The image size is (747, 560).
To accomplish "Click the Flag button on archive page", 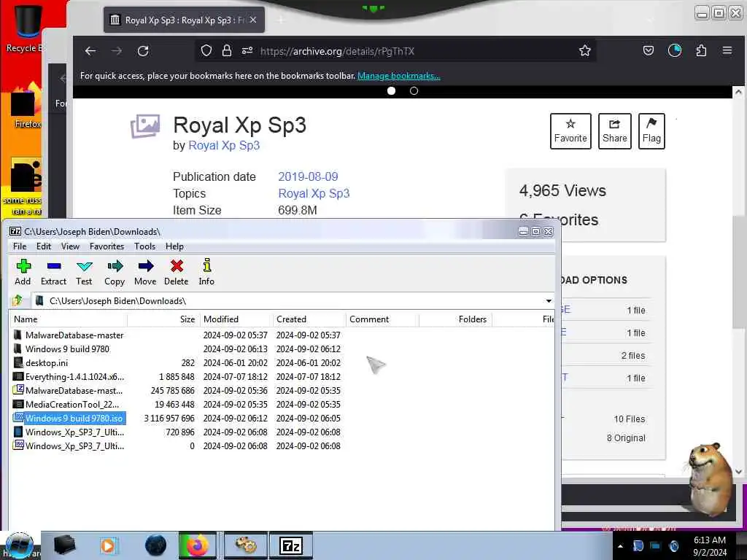I will pos(651,131).
